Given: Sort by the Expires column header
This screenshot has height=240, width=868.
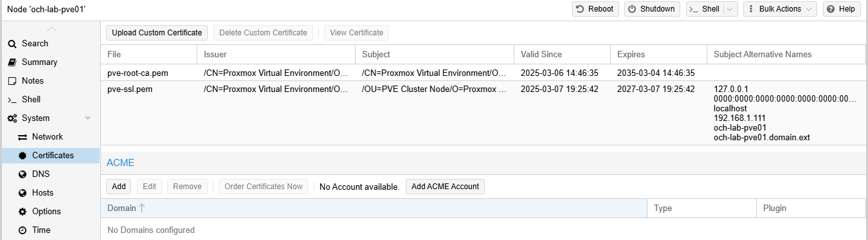Looking at the screenshot, I should [658, 55].
